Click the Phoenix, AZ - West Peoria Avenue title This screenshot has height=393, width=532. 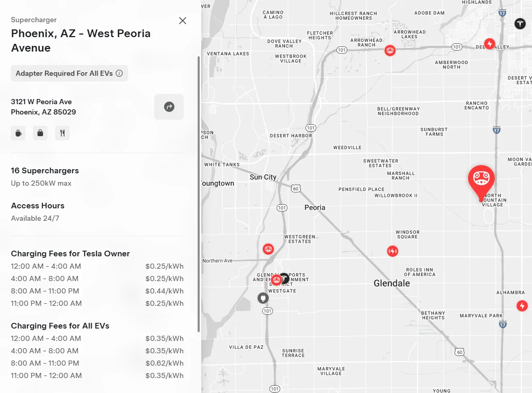point(80,41)
